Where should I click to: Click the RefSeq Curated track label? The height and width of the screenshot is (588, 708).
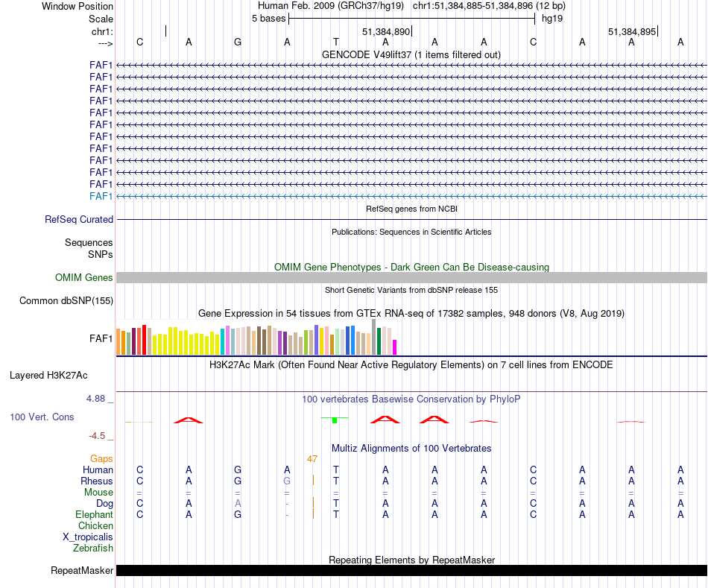click(x=79, y=220)
